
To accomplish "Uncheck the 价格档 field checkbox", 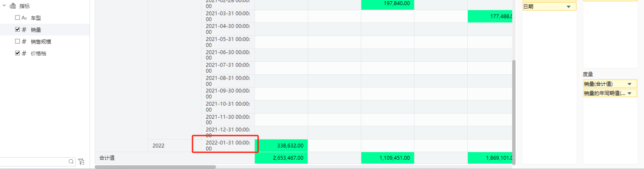I will (17, 53).
